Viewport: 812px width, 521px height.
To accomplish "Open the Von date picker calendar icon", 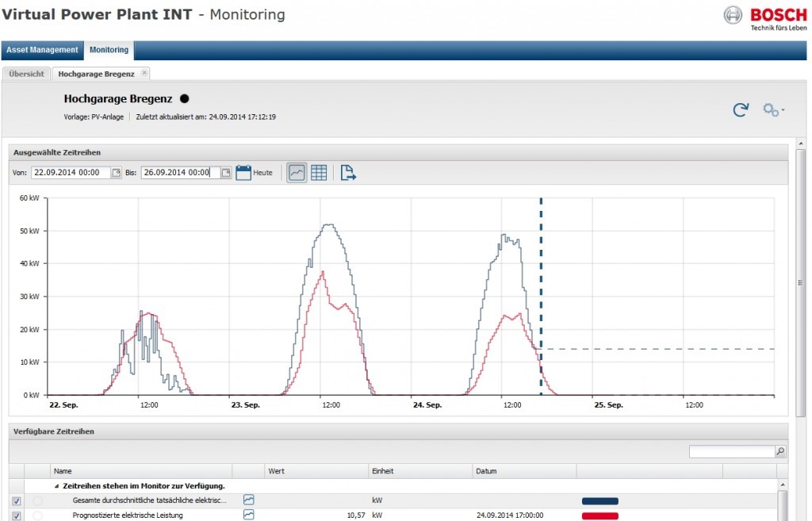I will tap(117, 173).
